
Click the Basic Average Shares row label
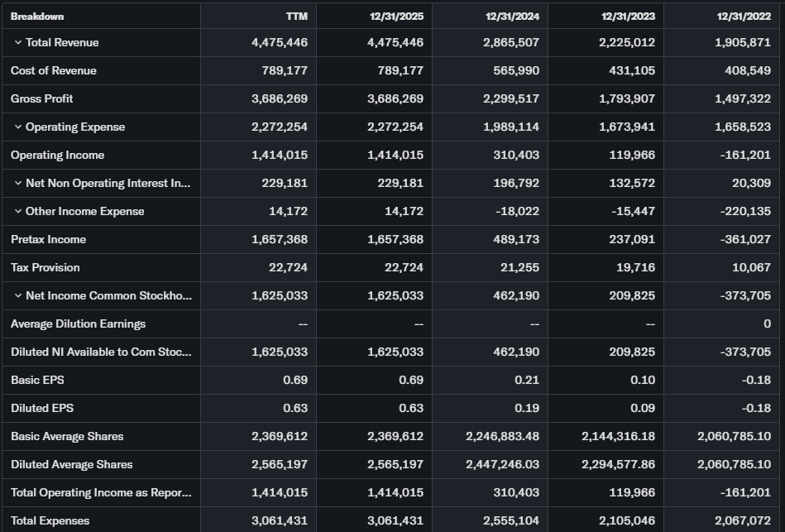tap(67, 436)
